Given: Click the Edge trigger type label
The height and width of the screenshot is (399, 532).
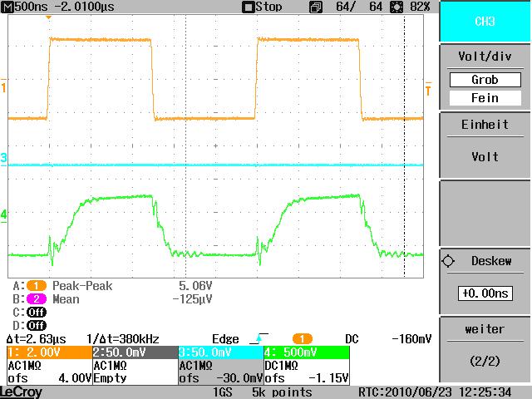Looking at the screenshot, I should point(225,339).
